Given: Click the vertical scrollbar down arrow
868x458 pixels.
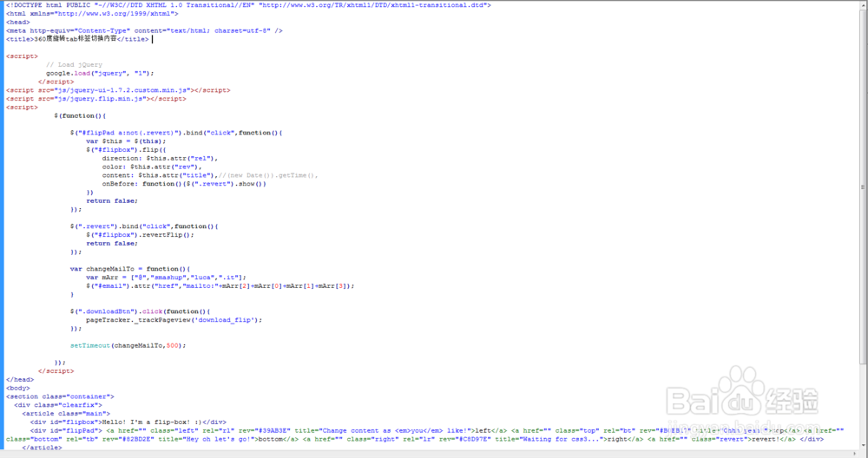Looking at the screenshot, I should (863, 445).
